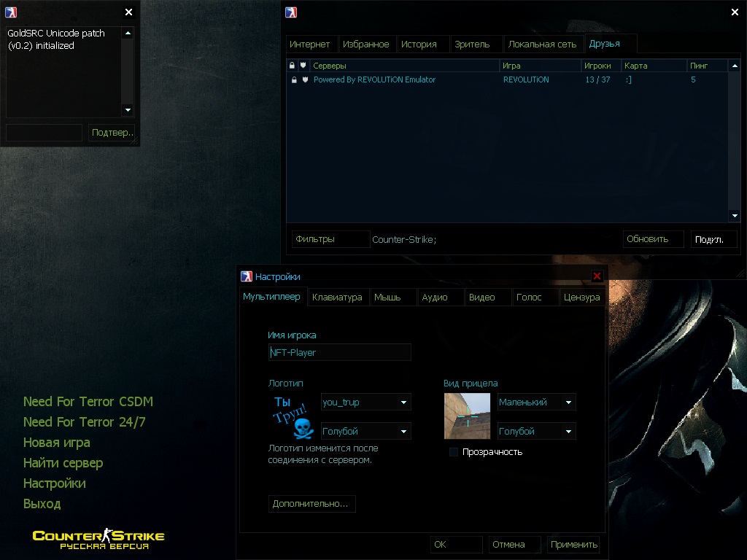Start Новая игра from main menu

(x=57, y=443)
